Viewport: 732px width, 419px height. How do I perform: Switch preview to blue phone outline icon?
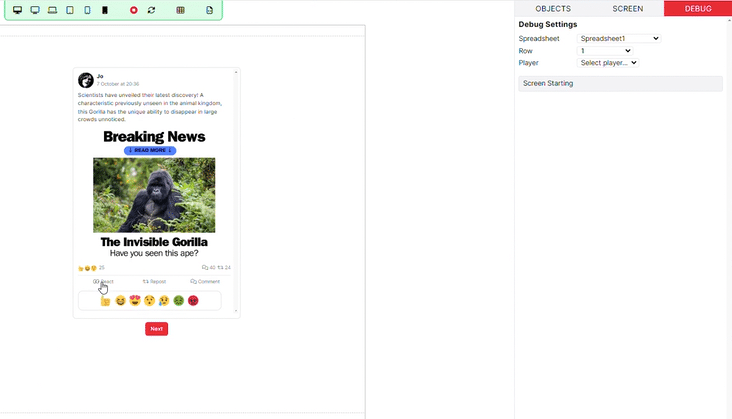87,10
